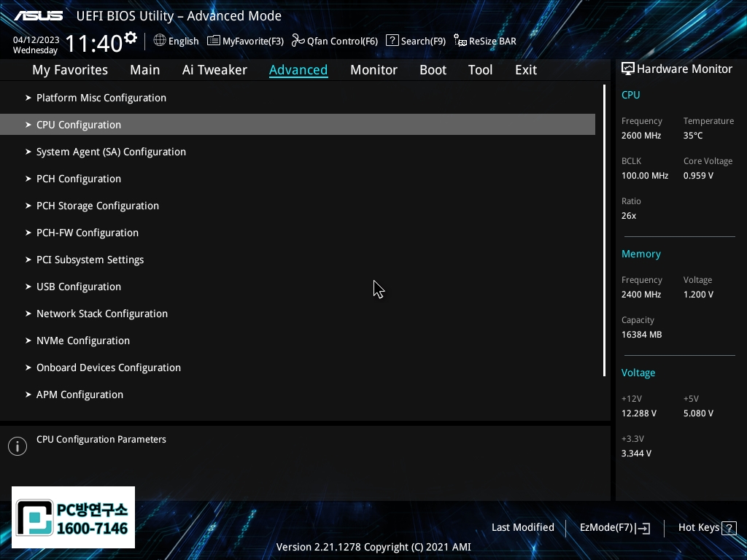Screen dimensions: 747x560
Task: Click the 0.959 V core voltage value
Action: 698,176
